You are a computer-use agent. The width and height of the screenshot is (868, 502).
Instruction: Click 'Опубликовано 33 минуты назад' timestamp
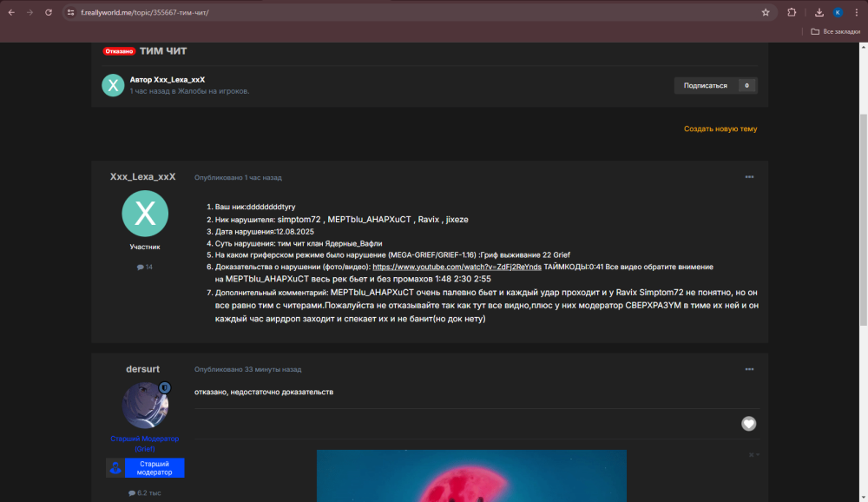pos(248,369)
